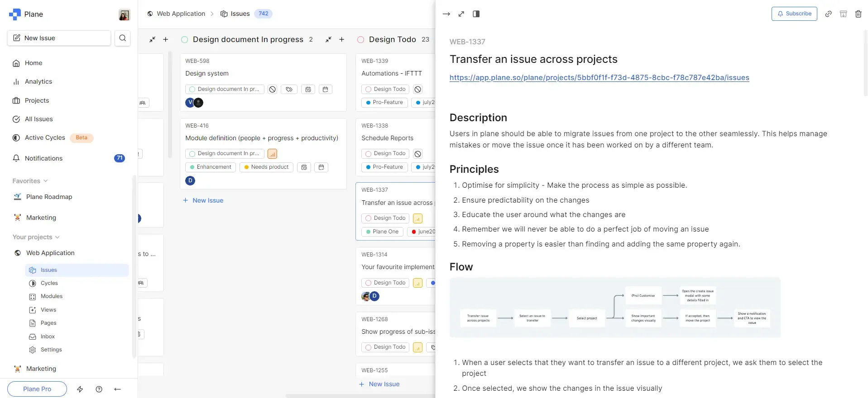The width and height of the screenshot is (868, 398).
Task: Open issue in full screen view
Action: [461, 14]
